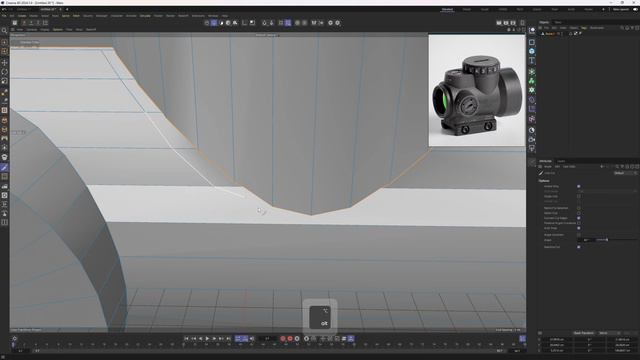Select the Scale tool in left toolbar
This screenshot has width=640, height=360.
[4, 81]
